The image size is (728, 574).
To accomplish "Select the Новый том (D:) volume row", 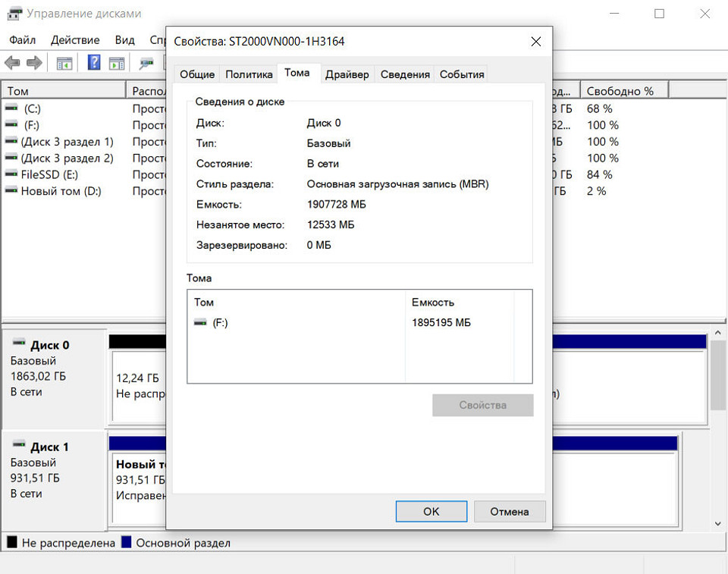I will [x=61, y=191].
